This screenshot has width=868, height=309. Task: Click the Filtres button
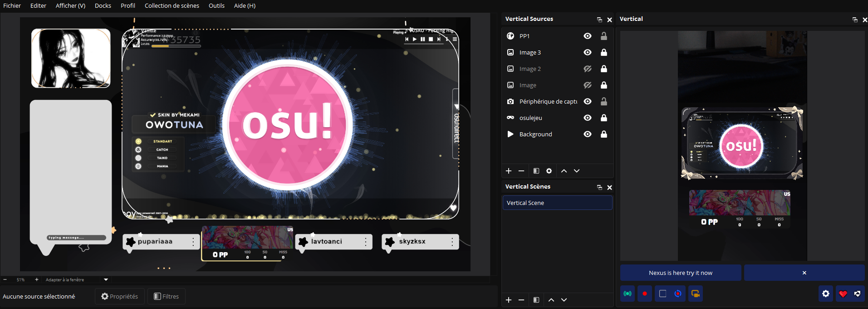coord(167,296)
